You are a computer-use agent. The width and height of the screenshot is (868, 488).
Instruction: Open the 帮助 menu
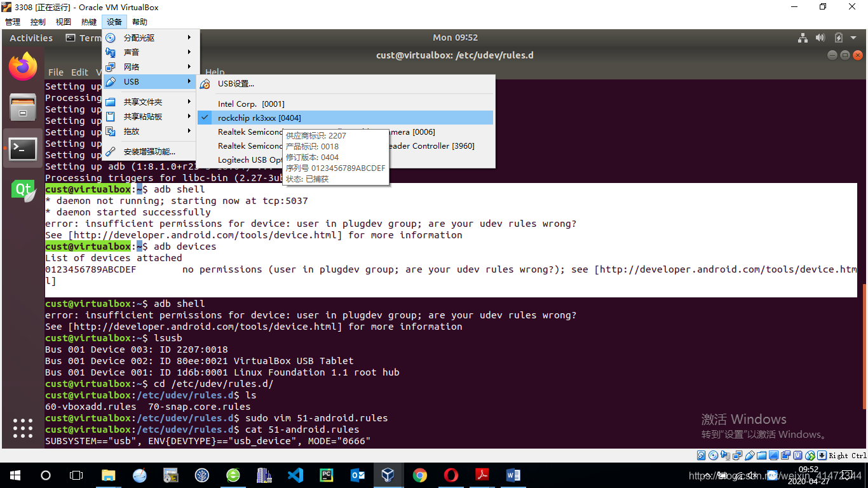tap(140, 22)
